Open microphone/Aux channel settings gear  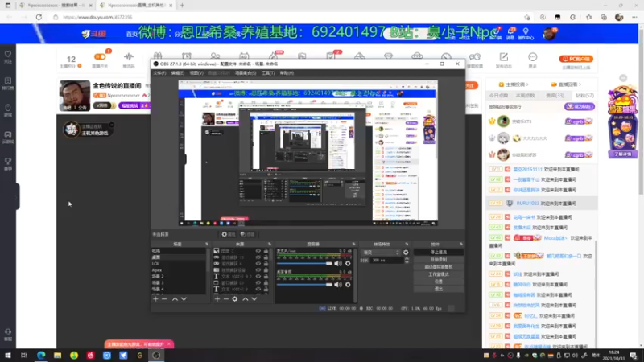(348, 264)
